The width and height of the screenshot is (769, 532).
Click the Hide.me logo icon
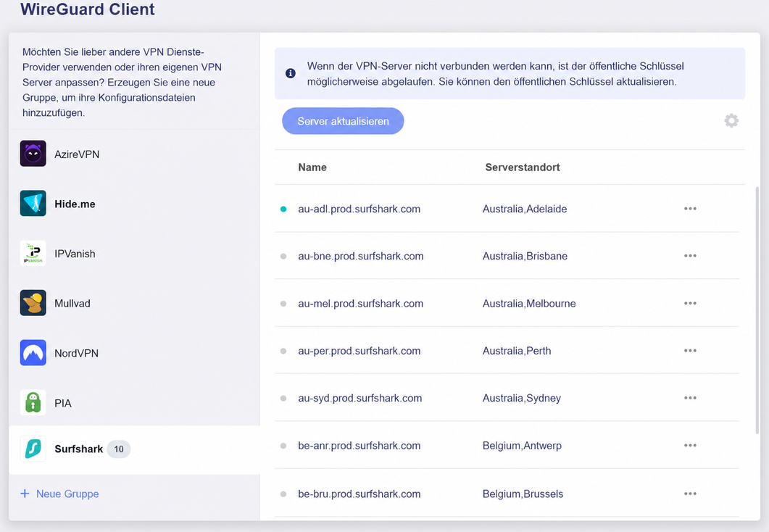(x=33, y=204)
